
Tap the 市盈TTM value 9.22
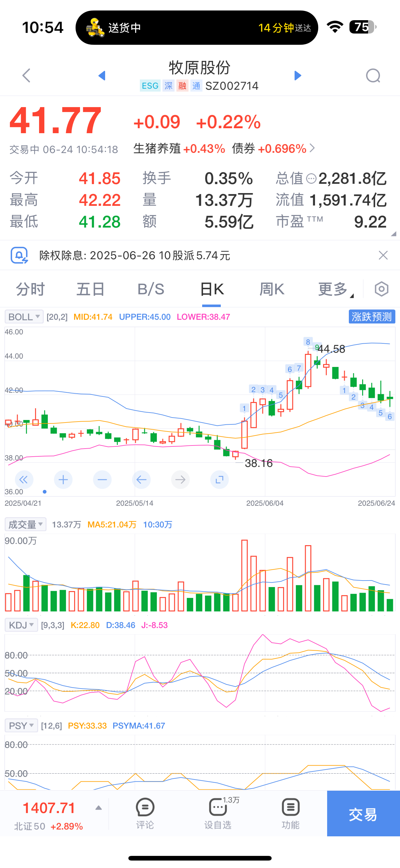(x=370, y=222)
